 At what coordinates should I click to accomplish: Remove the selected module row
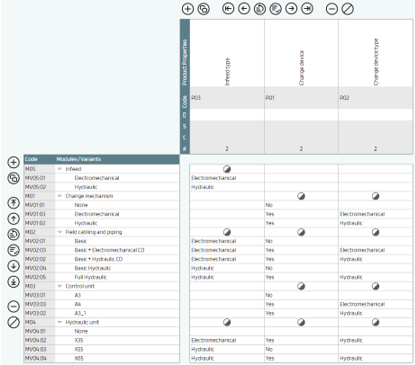pyautogui.click(x=13, y=306)
